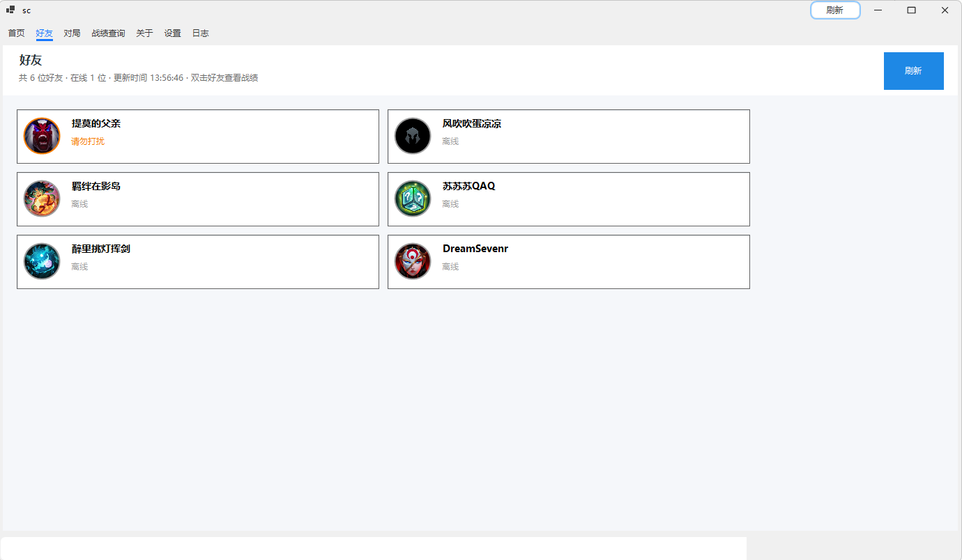
Task: Open the 设置 tab
Action: [x=172, y=33]
